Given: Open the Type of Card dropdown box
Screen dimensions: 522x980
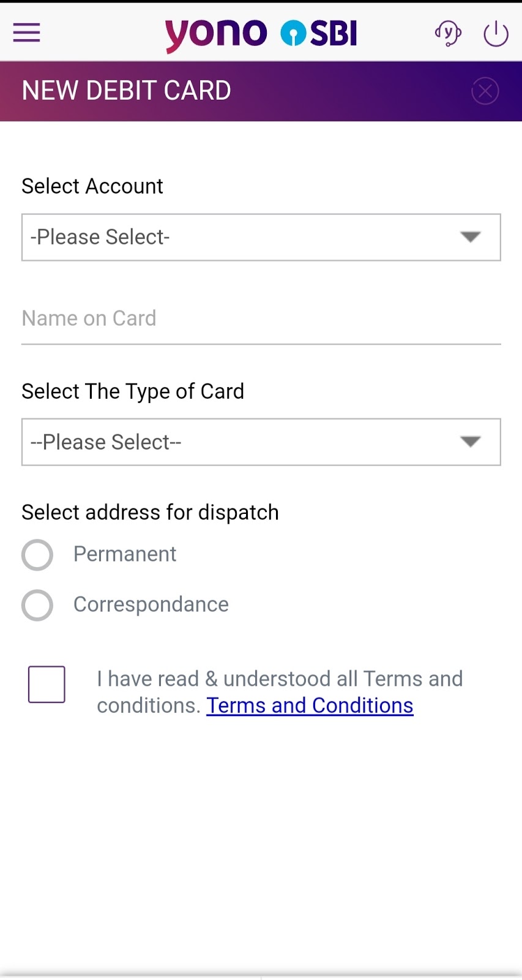Looking at the screenshot, I should 245,442.
